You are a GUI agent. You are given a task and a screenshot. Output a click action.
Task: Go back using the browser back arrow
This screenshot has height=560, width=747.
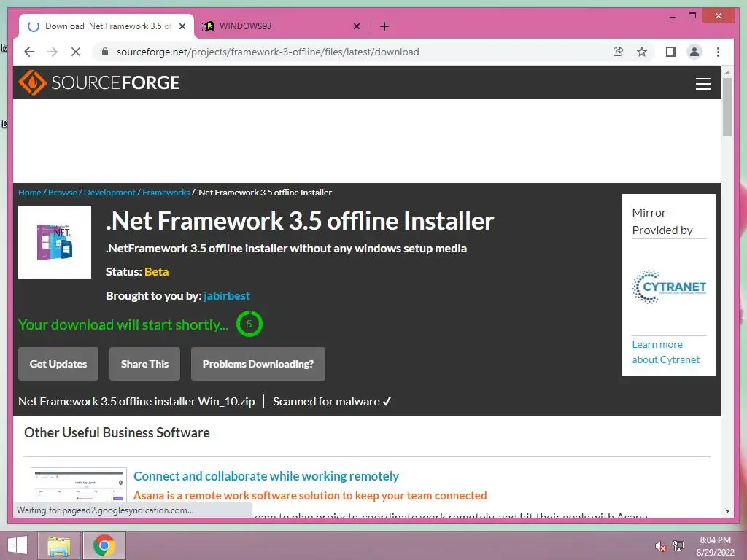click(x=29, y=52)
